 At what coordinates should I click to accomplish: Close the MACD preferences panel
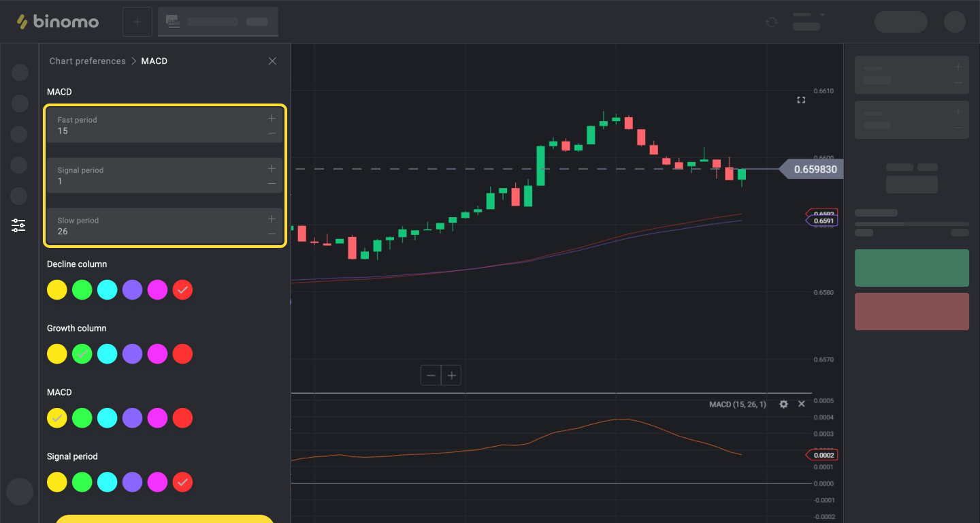272,61
